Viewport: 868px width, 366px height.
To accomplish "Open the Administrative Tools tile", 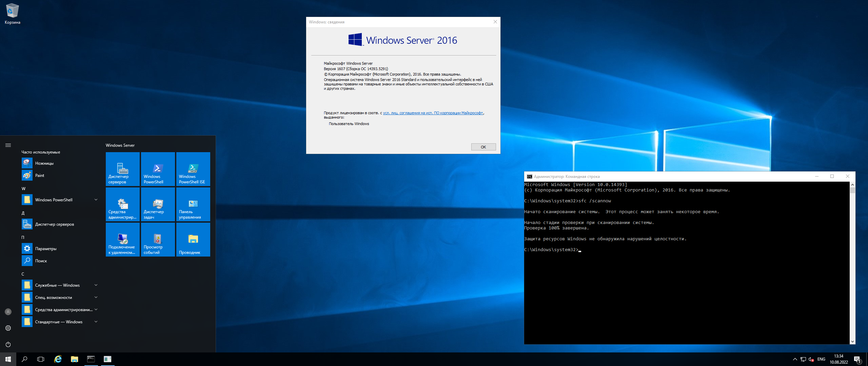I will [123, 204].
